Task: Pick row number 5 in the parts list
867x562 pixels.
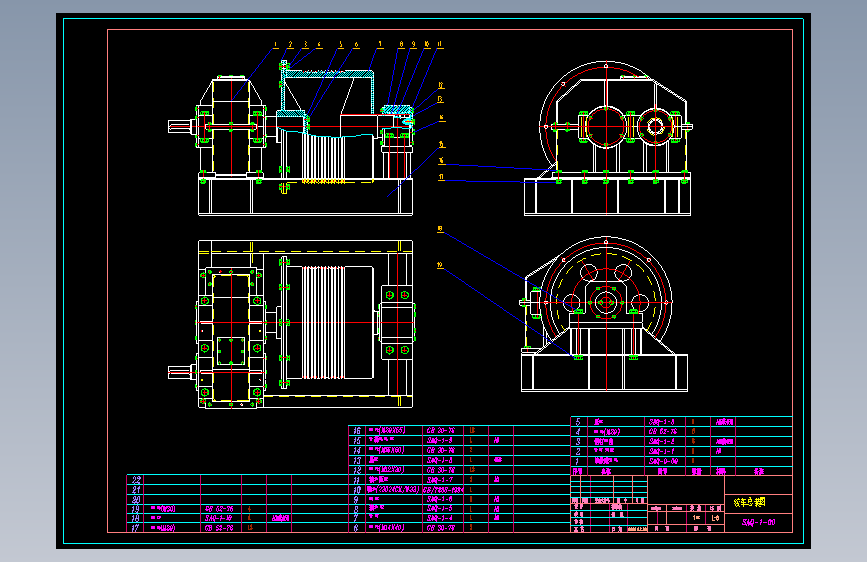Action: (x=578, y=422)
